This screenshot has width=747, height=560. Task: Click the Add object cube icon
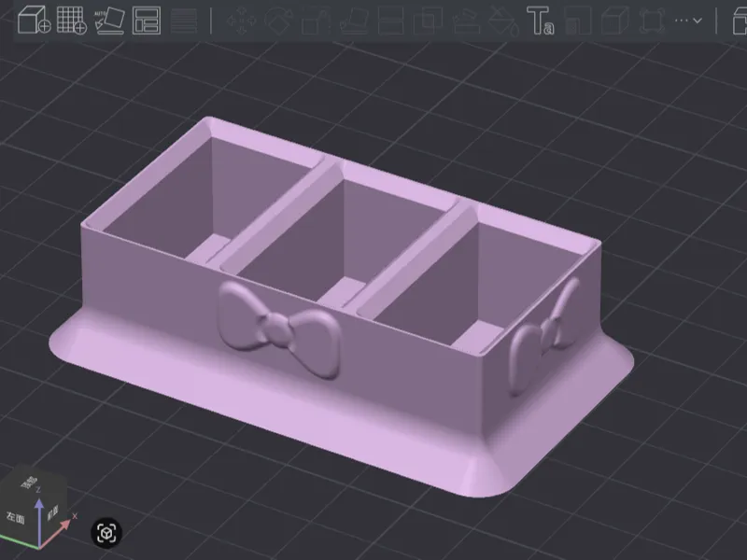tap(34, 20)
